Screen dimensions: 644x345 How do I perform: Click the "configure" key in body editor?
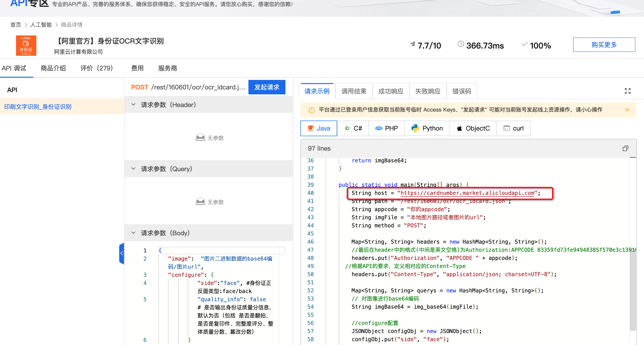tap(186, 275)
